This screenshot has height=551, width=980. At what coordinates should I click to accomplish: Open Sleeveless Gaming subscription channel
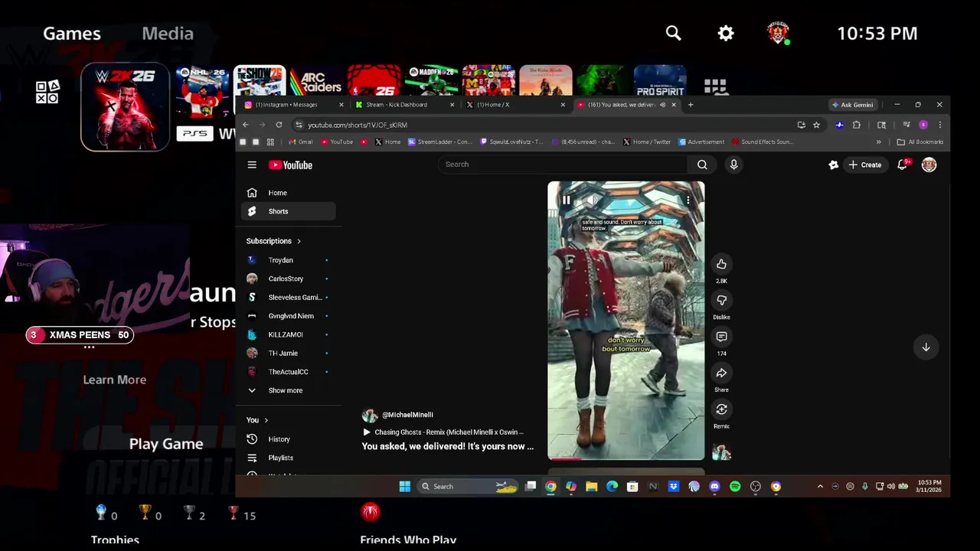point(288,297)
